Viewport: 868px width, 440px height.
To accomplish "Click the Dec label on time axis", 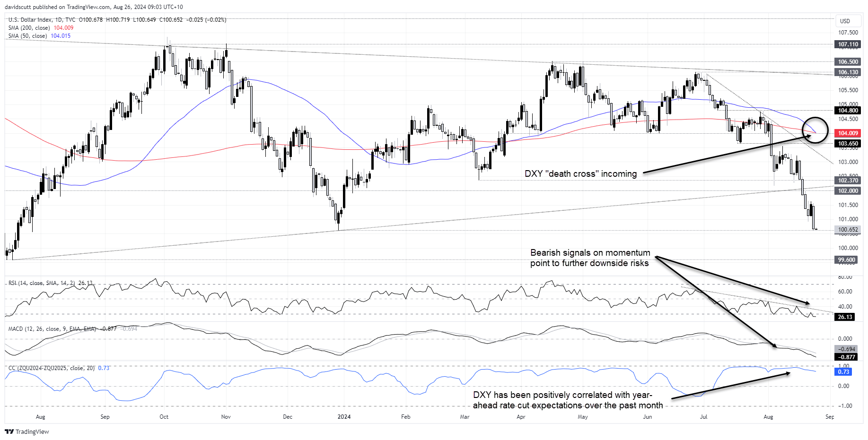I will [288, 417].
